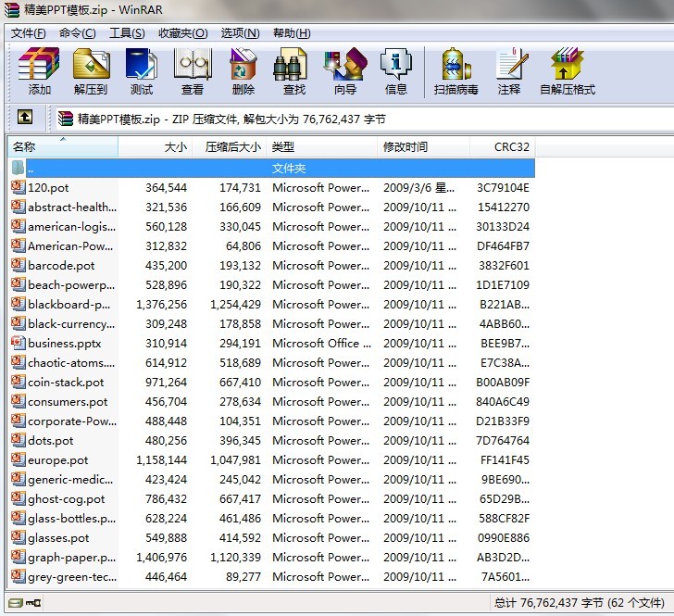Sort by the 修改时间 column header
The image size is (674, 616).
[423, 146]
